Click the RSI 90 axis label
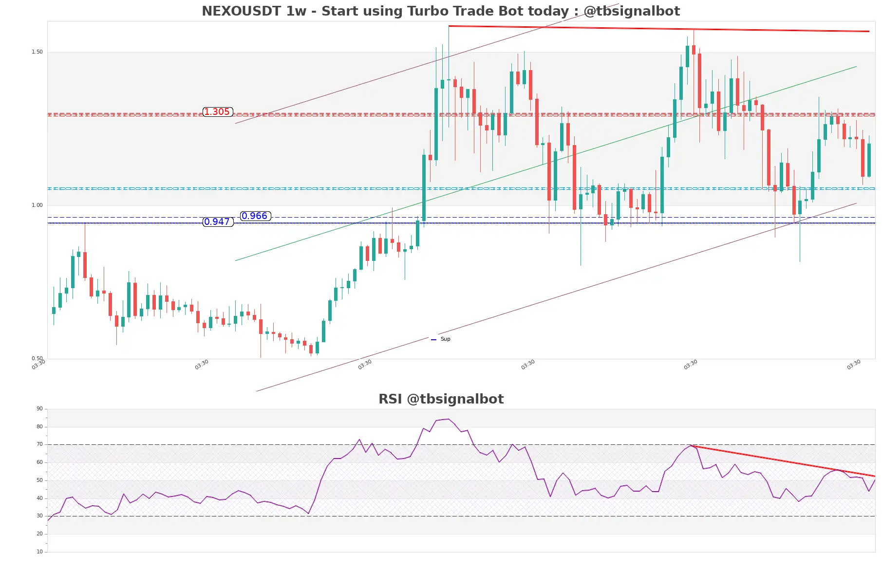882x588 pixels. click(39, 409)
